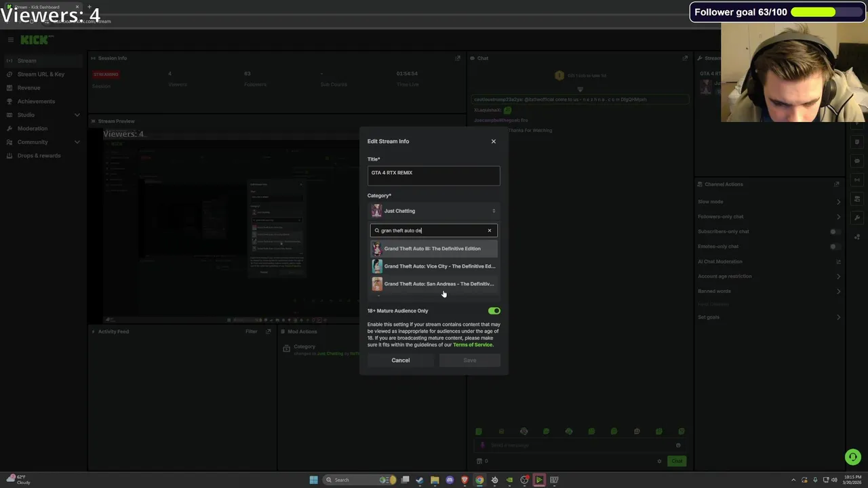This screenshot has width=868, height=488.
Task: Open Banned words settings
Action: (769, 291)
